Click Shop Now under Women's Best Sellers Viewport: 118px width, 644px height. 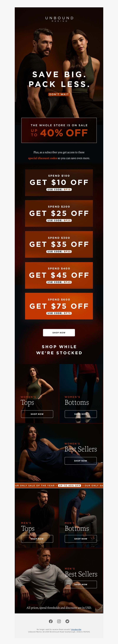(x=81, y=461)
